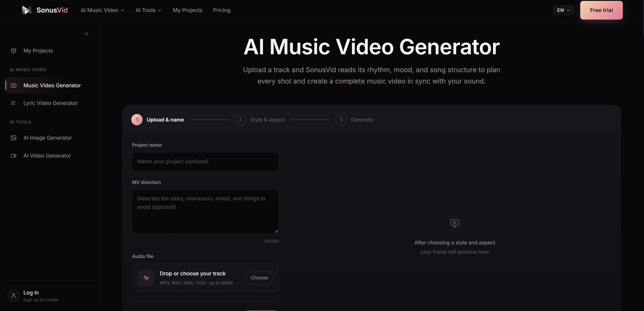The height and width of the screenshot is (311, 644).
Task: Select Music Video Generator in the sidebar
Action: 50,85
